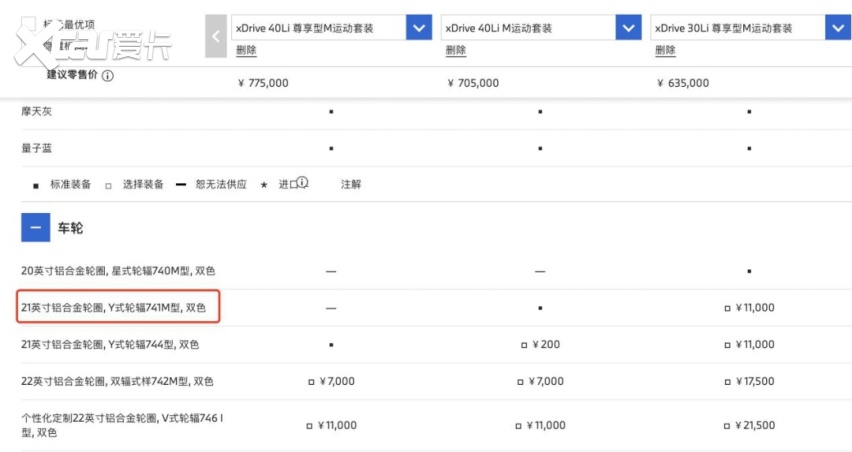Click the 注解 link
852x452 pixels.
pyautogui.click(x=351, y=185)
